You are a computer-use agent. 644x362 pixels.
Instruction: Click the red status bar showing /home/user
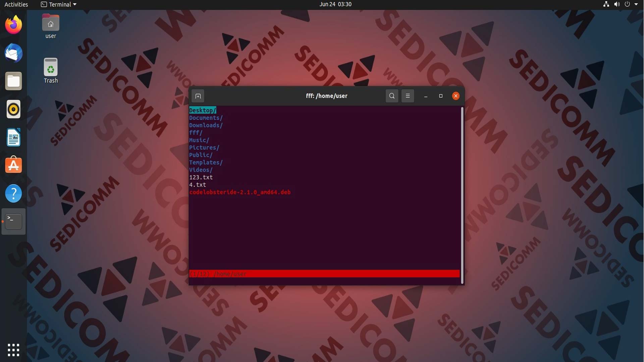(x=324, y=274)
